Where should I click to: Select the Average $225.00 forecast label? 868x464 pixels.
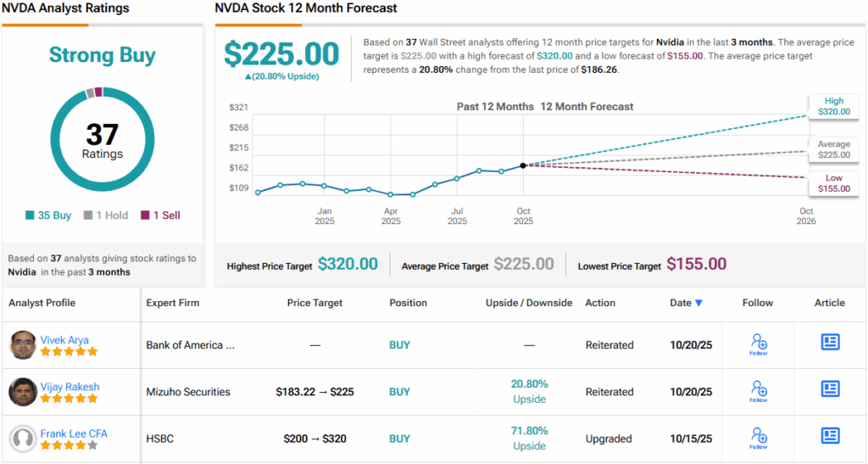(832, 149)
